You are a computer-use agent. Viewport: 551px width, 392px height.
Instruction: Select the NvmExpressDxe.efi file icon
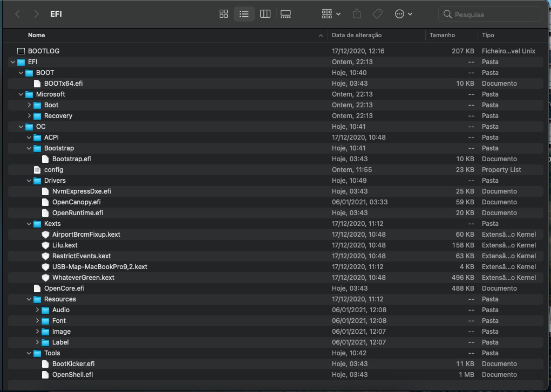click(45, 191)
